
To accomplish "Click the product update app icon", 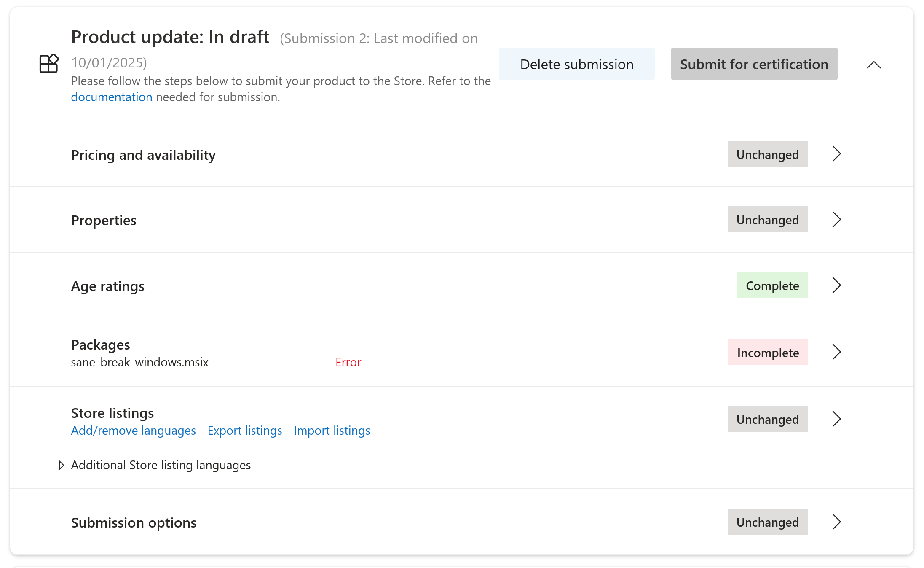I will click(x=48, y=64).
